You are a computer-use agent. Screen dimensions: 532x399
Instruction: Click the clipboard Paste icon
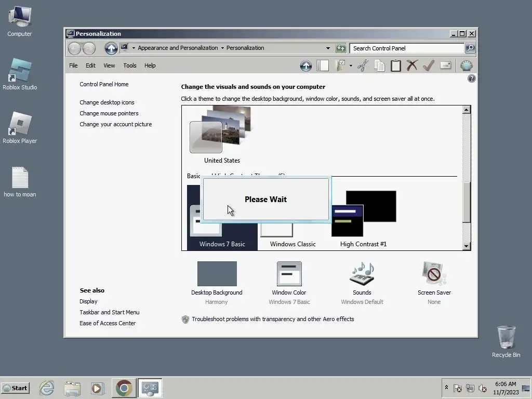pos(395,65)
